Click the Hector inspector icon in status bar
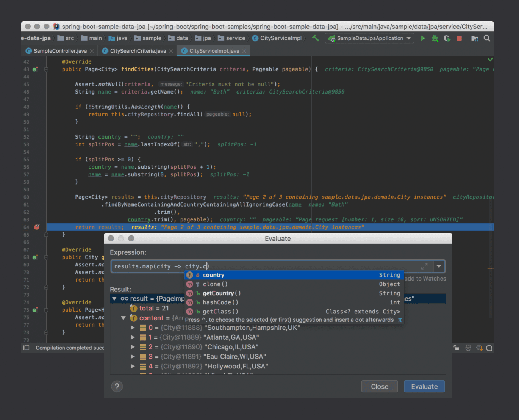519x420 pixels. [x=468, y=348]
